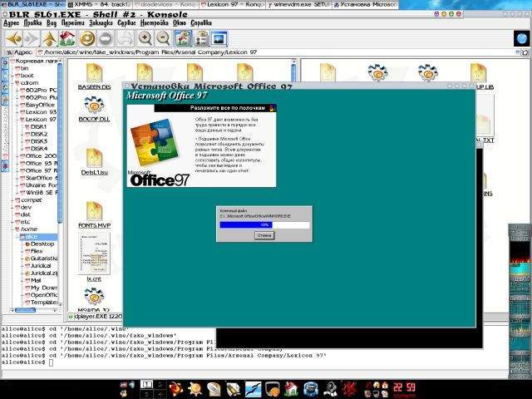The height and width of the screenshot is (399, 532).
Task: Click the image preview toolbar icon
Action: coord(219,38)
